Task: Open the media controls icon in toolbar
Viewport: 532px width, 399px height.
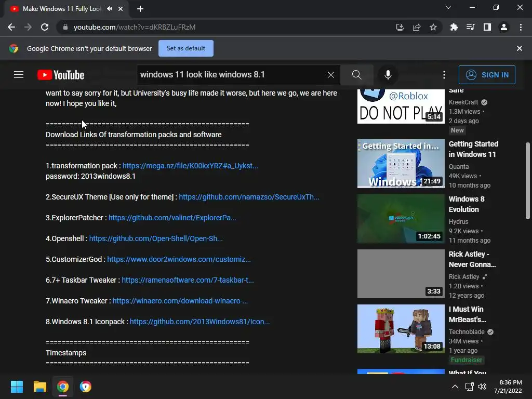Action: click(470, 27)
